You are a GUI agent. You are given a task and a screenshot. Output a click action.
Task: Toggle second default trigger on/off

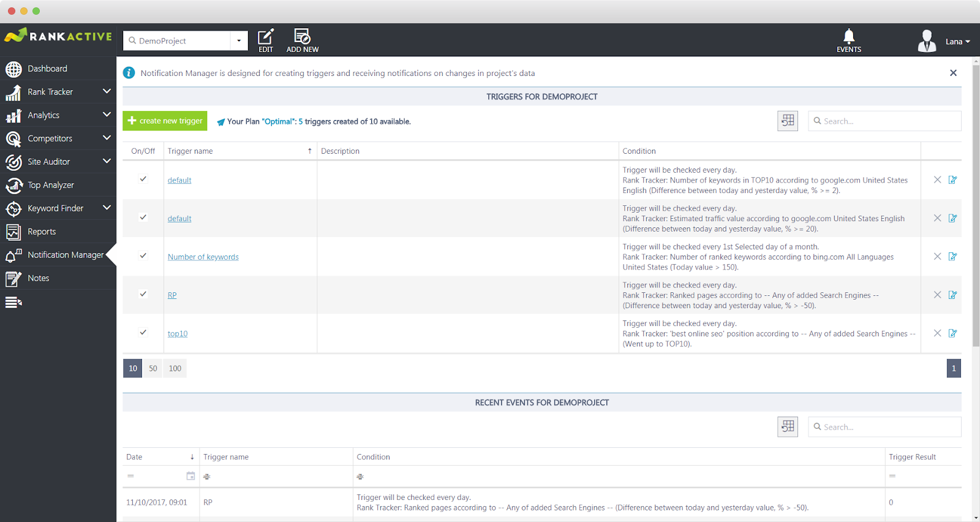point(143,217)
